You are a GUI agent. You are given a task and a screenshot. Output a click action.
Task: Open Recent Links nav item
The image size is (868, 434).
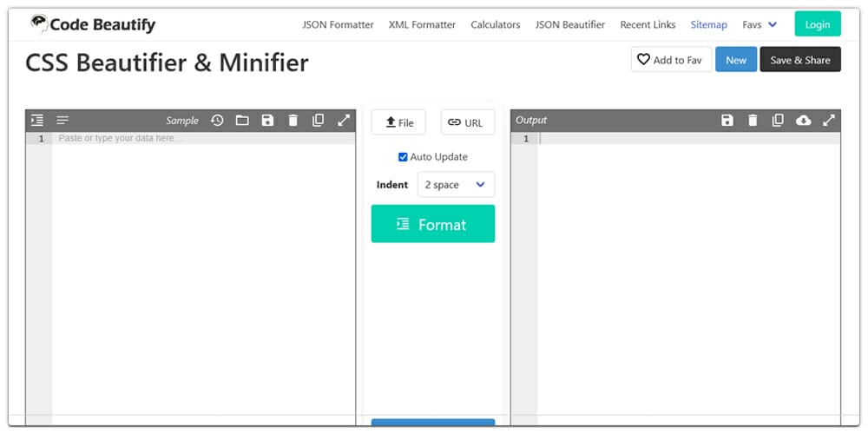click(x=648, y=25)
